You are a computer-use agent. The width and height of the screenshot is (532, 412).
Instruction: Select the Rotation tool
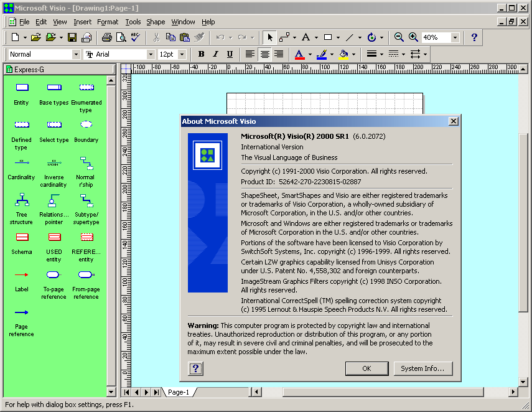371,37
